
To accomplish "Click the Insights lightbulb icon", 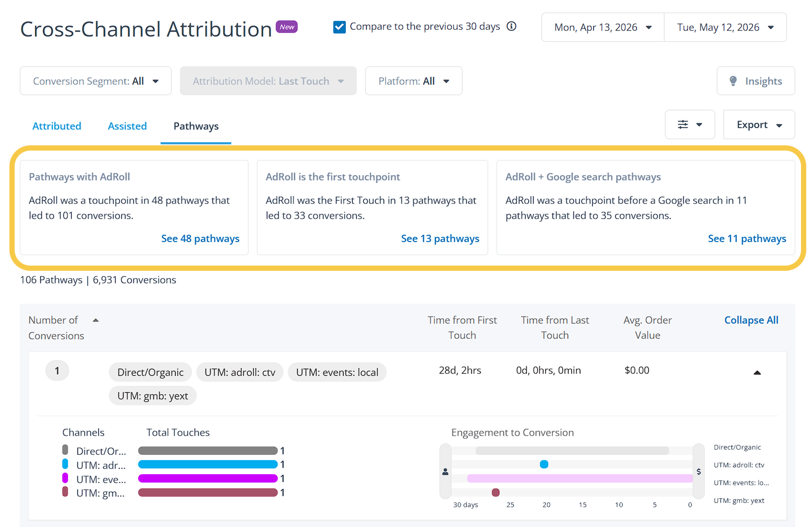I will pos(733,81).
